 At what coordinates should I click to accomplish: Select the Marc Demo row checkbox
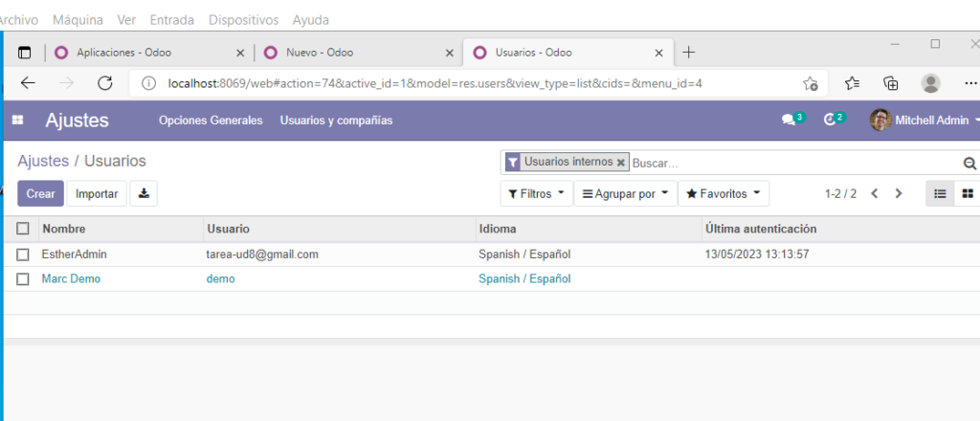[x=23, y=279]
